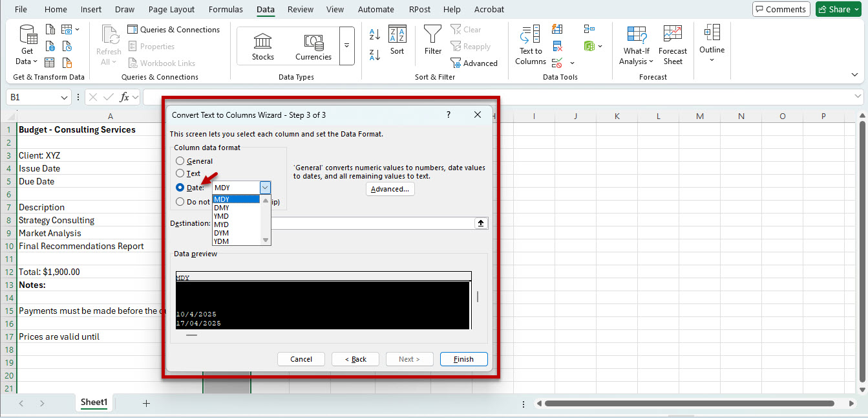The image size is (868, 418).
Task: Click the wizard's help question mark
Action: pyautogui.click(x=449, y=115)
